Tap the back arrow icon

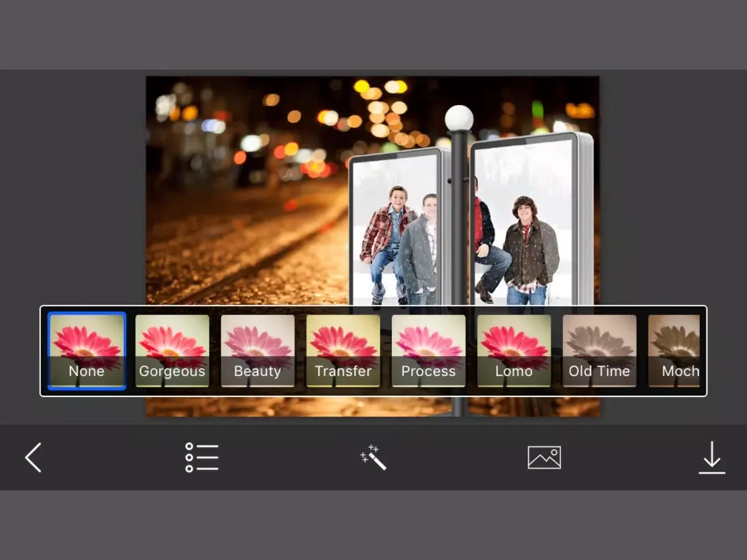click(x=33, y=457)
